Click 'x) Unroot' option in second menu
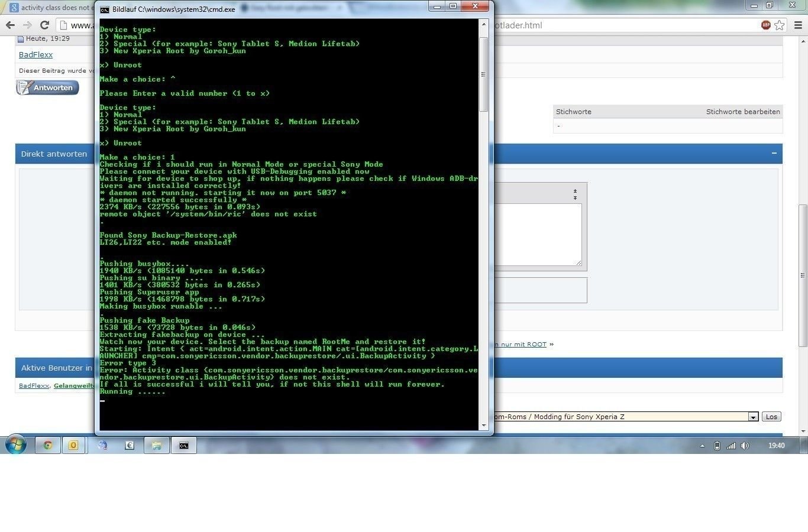This screenshot has height=532, width=808. (x=121, y=143)
